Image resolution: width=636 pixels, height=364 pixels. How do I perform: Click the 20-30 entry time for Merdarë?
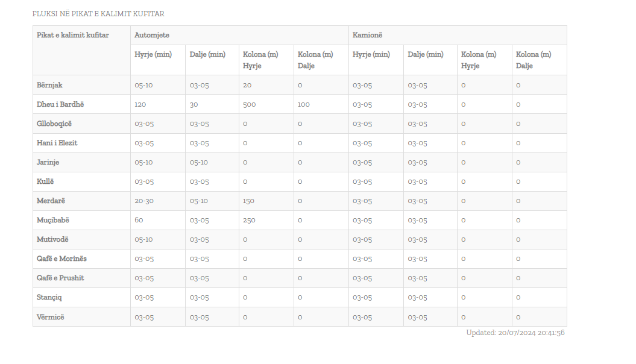tap(144, 201)
